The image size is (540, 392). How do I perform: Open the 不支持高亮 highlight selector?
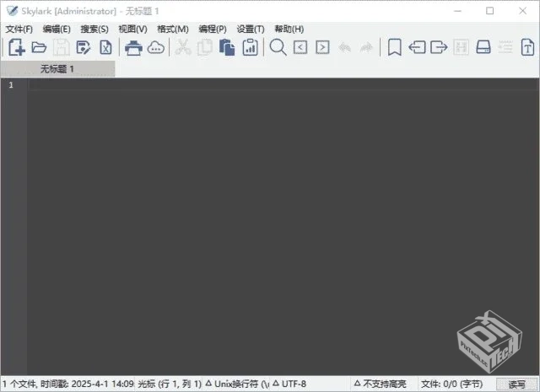coord(381,384)
